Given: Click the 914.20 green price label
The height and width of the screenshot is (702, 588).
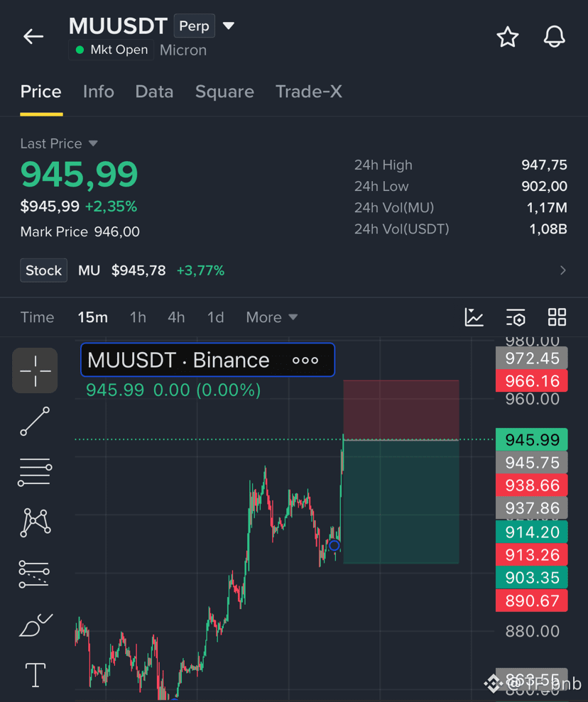Looking at the screenshot, I should (x=532, y=532).
